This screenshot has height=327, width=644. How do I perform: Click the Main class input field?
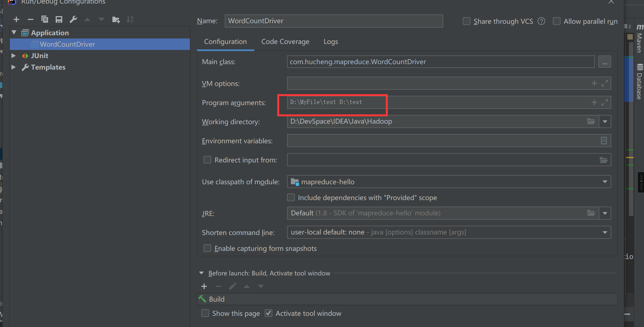[441, 62]
